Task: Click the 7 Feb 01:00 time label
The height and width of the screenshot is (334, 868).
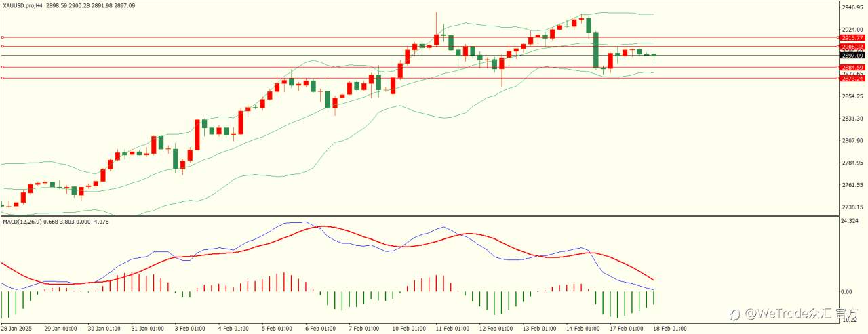Action: pos(364,329)
